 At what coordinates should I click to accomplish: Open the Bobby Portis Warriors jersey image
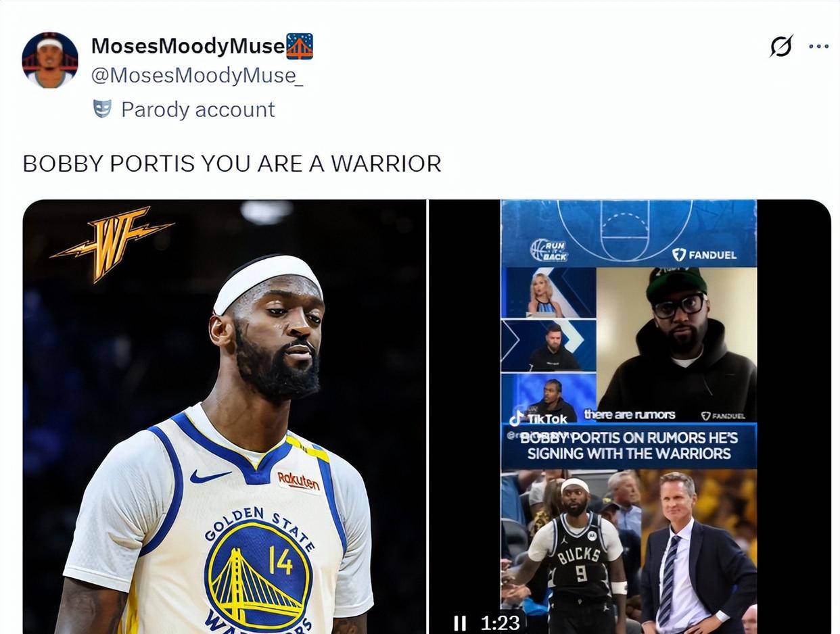pyautogui.click(x=225, y=416)
